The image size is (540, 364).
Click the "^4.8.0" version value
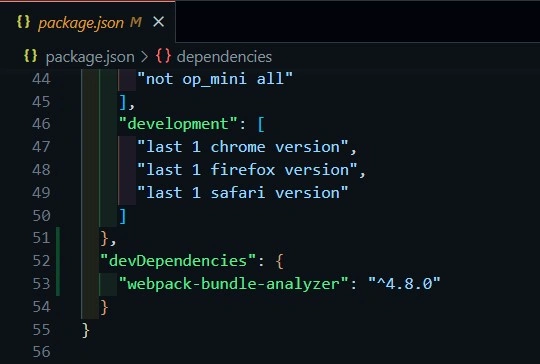click(404, 284)
